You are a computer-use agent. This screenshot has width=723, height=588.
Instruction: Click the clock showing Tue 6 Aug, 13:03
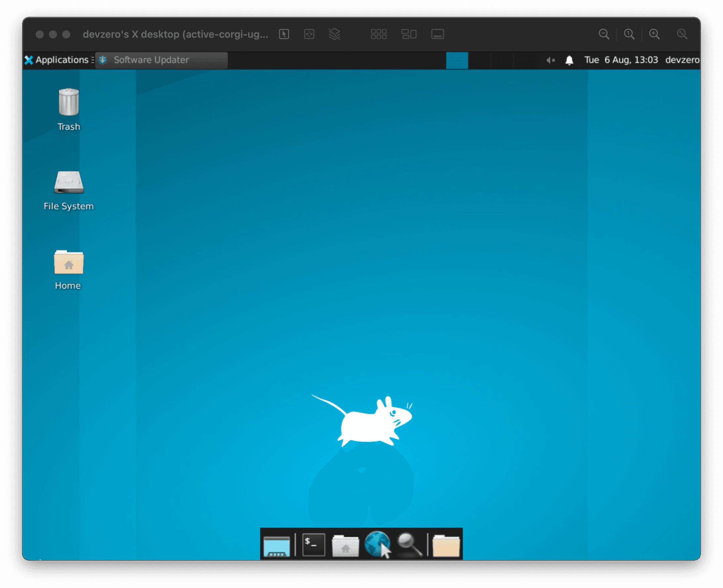621,60
